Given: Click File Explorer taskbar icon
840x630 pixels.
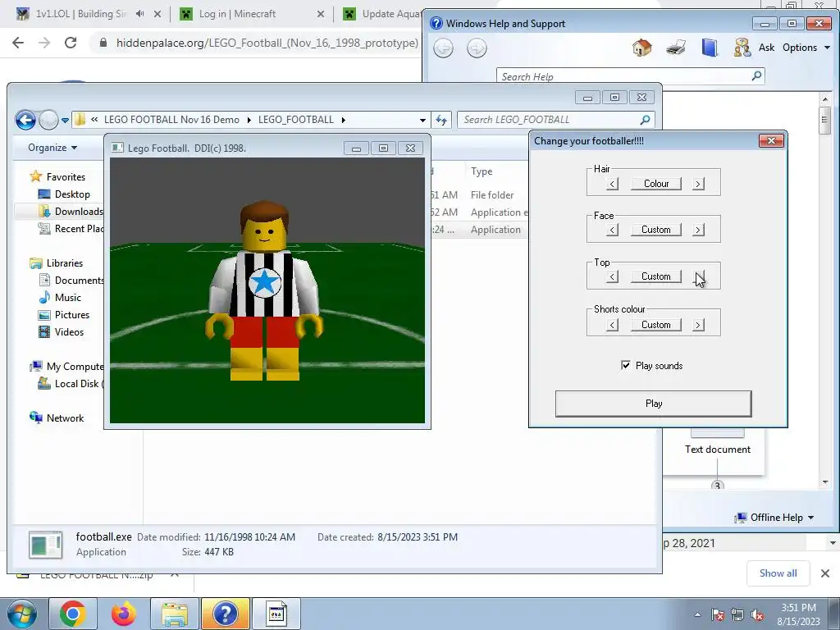Looking at the screenshot, I should click(x=175, y=614).
